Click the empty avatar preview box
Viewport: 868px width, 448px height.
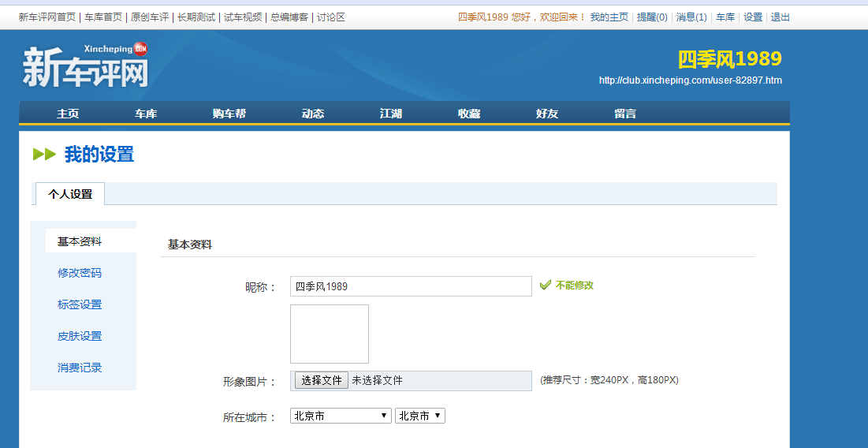(330, 334)
